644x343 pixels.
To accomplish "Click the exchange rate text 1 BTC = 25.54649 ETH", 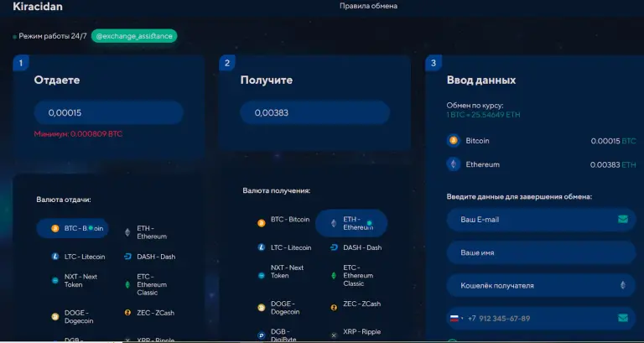I will point(483,115).
